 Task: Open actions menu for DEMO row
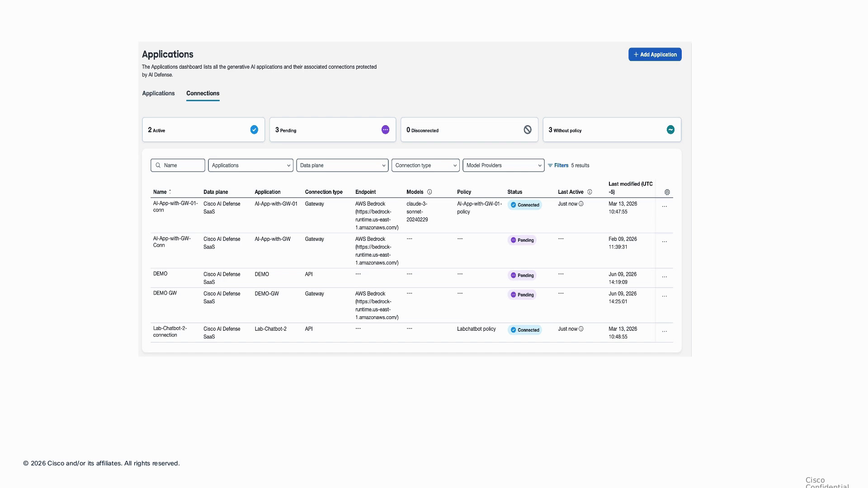(665, 277)
